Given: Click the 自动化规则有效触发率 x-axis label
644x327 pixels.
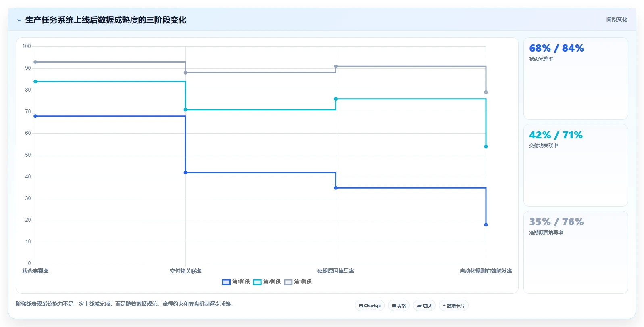Looking at the screenshot, I should click(x=486, y=271).
